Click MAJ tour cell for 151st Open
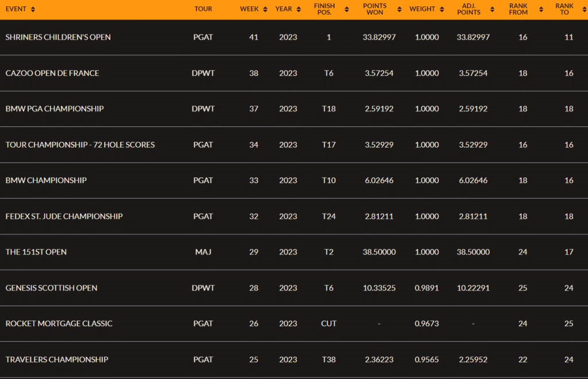588x379 pixels. (203, 252)
